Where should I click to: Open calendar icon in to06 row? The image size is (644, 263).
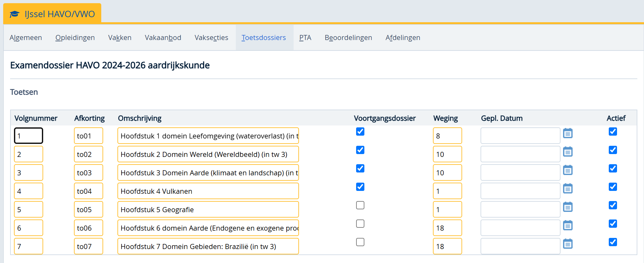click(x=568, y=226)
